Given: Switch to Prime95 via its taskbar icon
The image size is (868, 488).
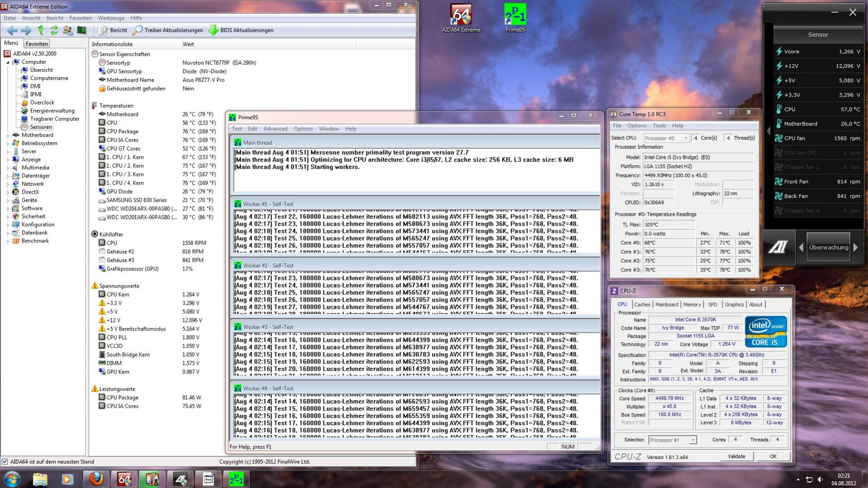Looking at the screenshot, I should point(236,479).
